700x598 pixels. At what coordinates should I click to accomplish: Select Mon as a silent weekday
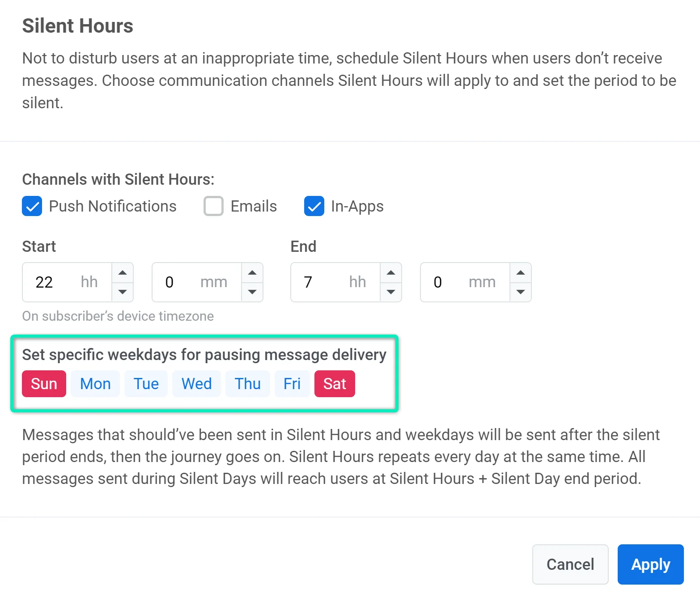95,384
